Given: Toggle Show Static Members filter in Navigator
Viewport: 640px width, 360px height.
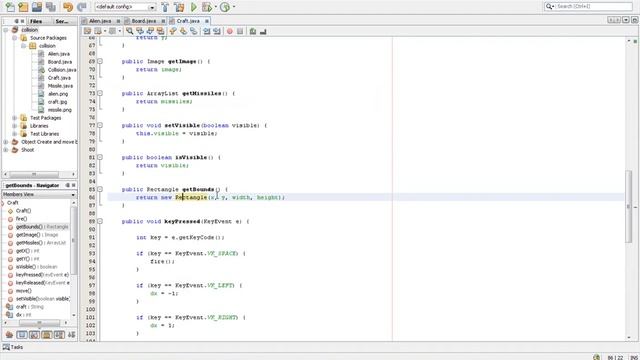Looking at the screenshot, I should 34,335.
